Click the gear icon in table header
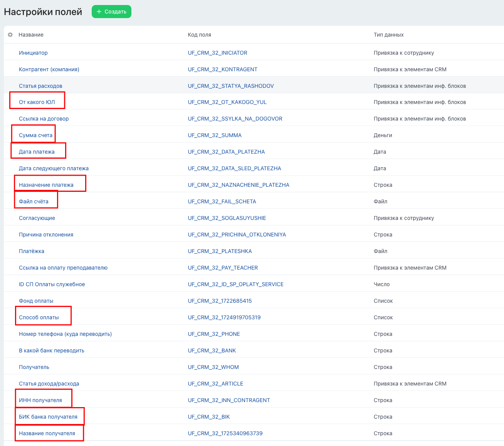This screenshot has width=504, height=446. click(x=10, y=35)
